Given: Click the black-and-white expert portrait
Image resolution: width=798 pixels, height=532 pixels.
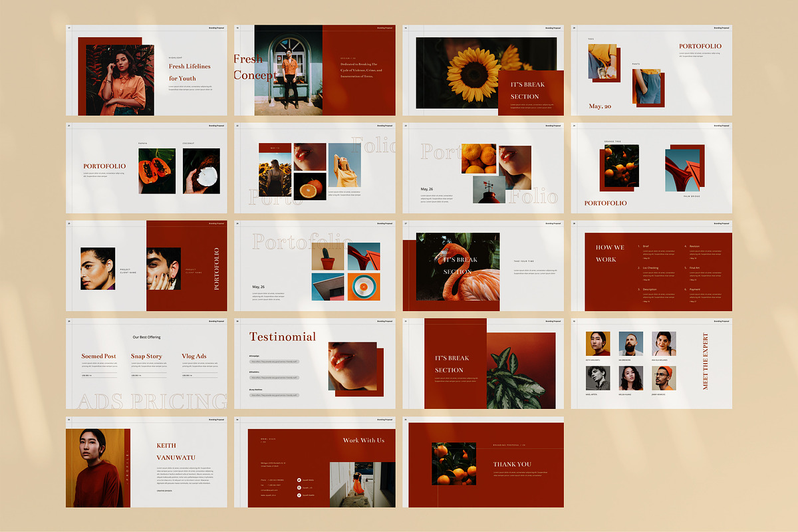Looking at the screenshot, I should tap(598, 378).
